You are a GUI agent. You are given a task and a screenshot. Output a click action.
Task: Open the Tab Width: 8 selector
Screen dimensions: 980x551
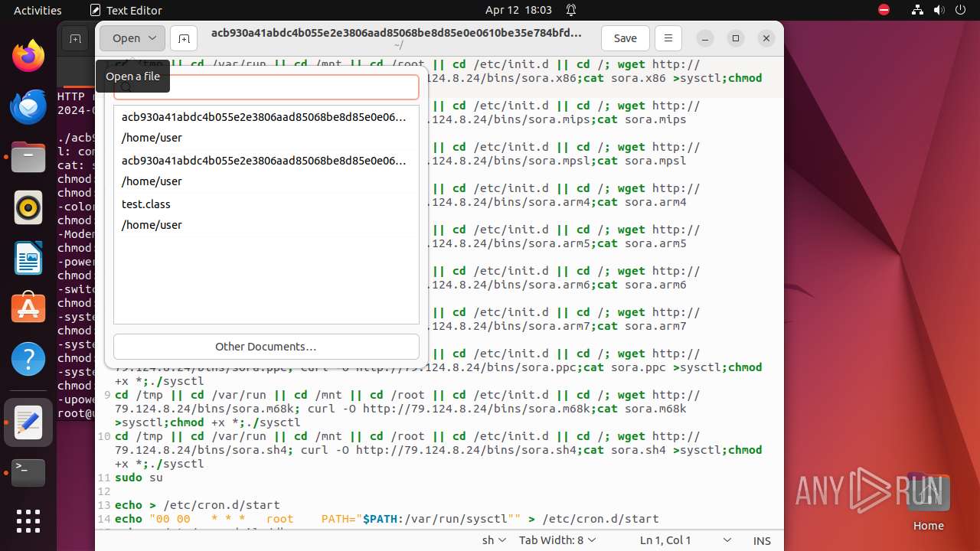tap(557, 540)
